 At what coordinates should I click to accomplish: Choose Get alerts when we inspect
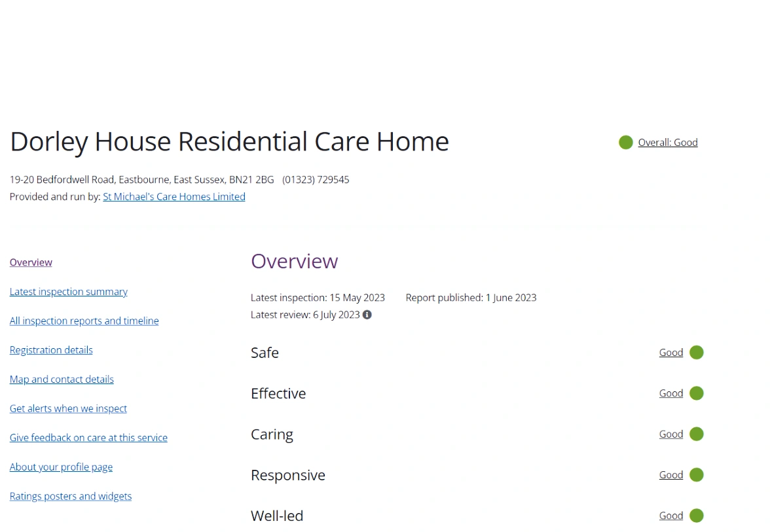coord(68,408)
